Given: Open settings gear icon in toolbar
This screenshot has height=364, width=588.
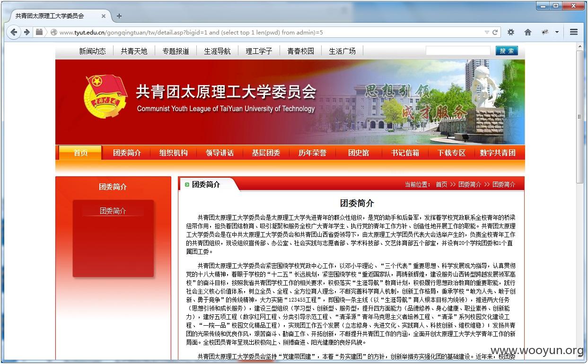Looking at the screenshot, I should [511, 32].
